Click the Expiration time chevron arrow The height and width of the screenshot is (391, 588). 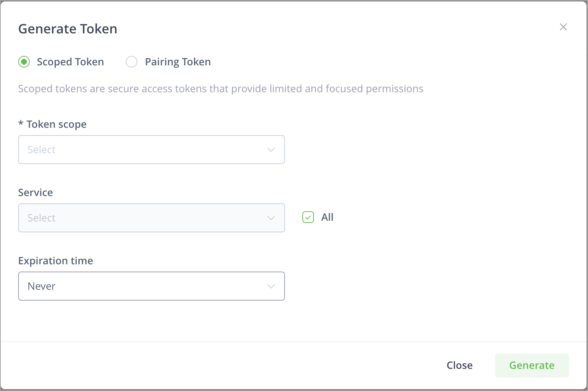coord(271,286)
